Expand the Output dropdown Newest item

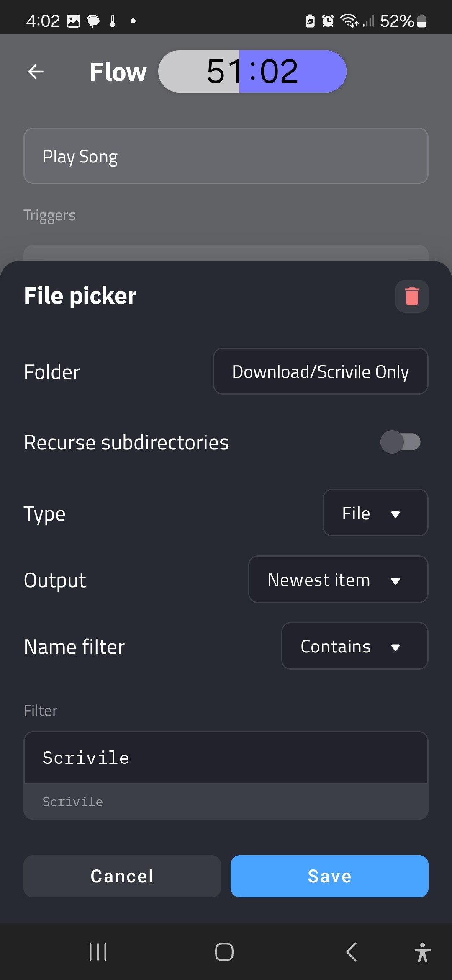click(x=338, y=580)
